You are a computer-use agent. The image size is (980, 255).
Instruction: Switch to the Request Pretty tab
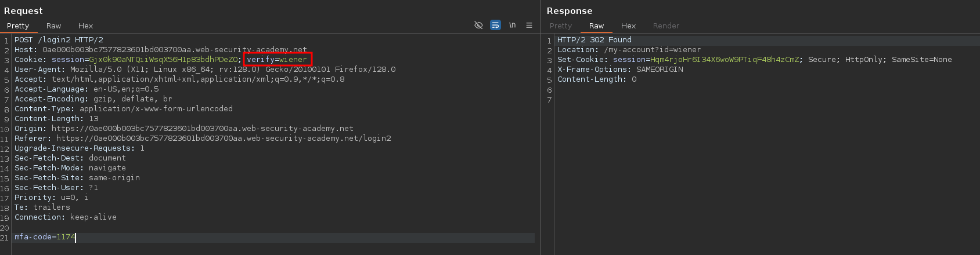pos(18,25)
